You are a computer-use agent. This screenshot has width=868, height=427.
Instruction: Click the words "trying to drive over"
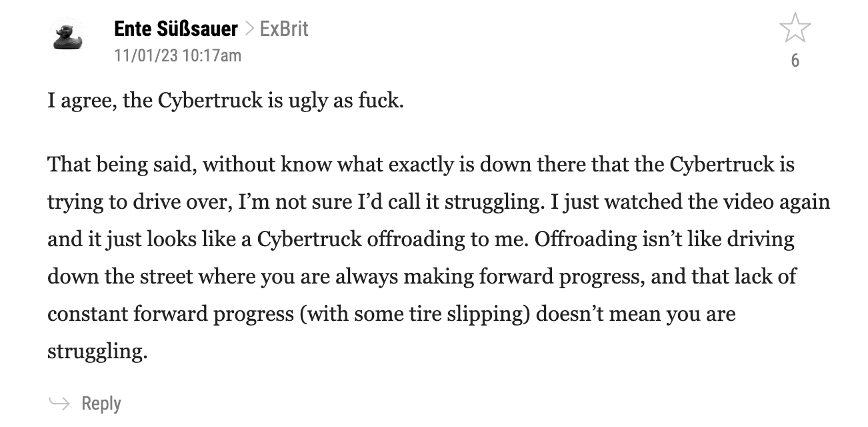click(x=140, y=202)
